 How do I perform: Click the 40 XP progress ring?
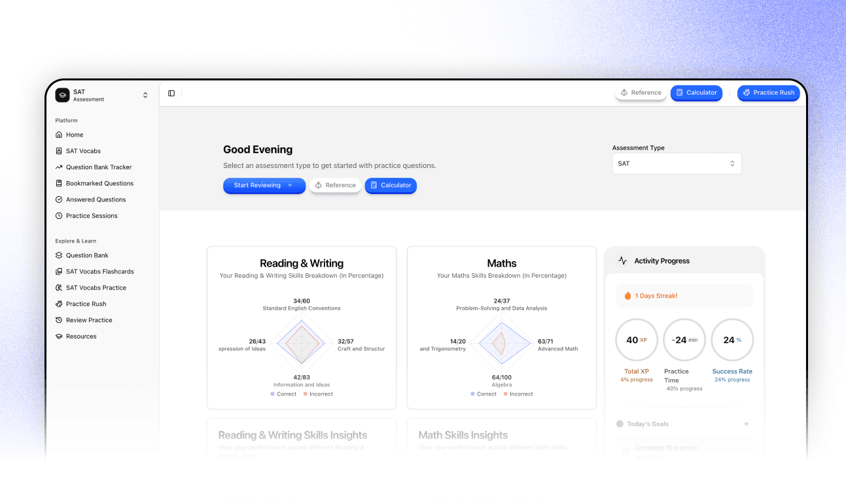(x=637, y=340)
